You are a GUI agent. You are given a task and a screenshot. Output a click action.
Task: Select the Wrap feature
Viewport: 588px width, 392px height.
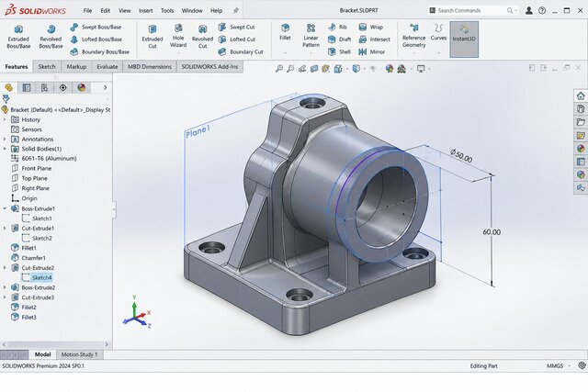pyautogui.click(x=371, y=27)
